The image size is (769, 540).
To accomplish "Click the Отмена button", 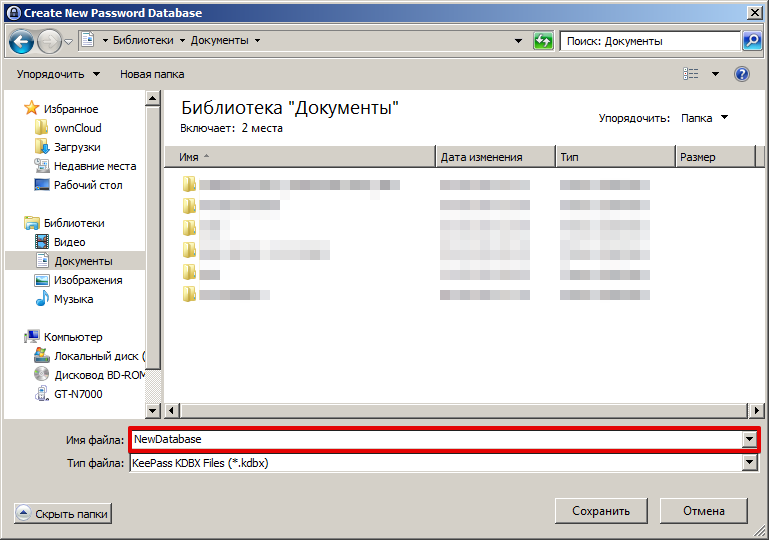I will (x=704, y=511).
